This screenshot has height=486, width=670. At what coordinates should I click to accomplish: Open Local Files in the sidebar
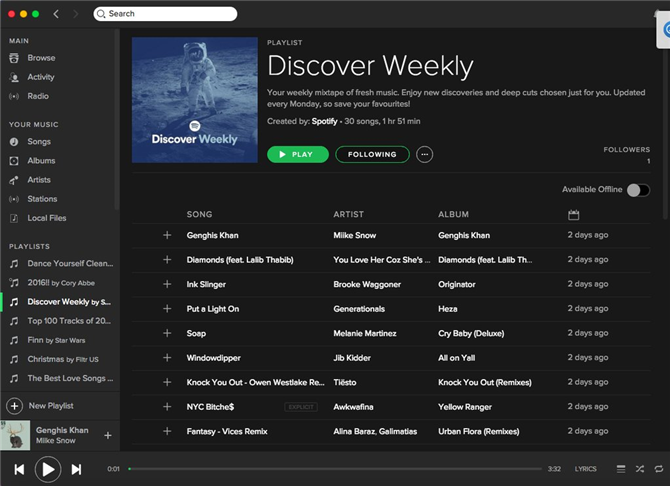pos(47,218)
